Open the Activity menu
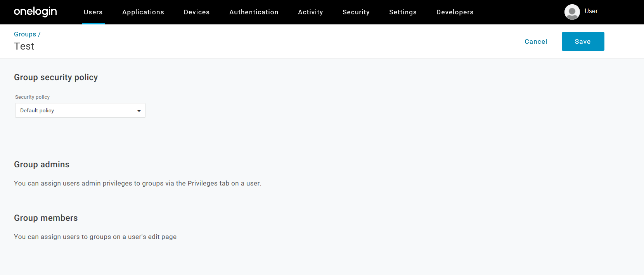Screen dimensions: 644x275 [310, 12]
